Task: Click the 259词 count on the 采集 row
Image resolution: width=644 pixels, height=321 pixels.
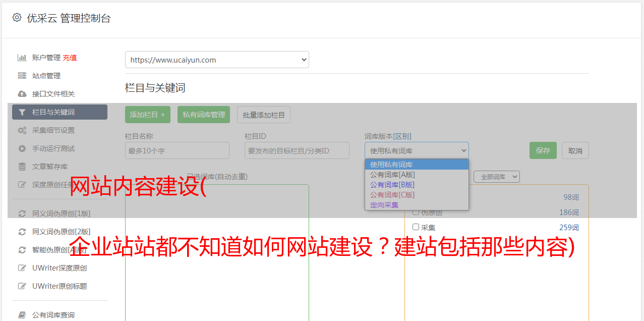Action: click(569, 228)
